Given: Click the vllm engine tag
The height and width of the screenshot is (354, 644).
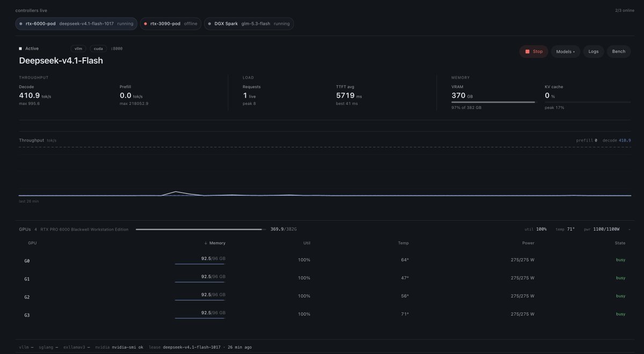Looking at the screenshot, I should click(78, 48).
